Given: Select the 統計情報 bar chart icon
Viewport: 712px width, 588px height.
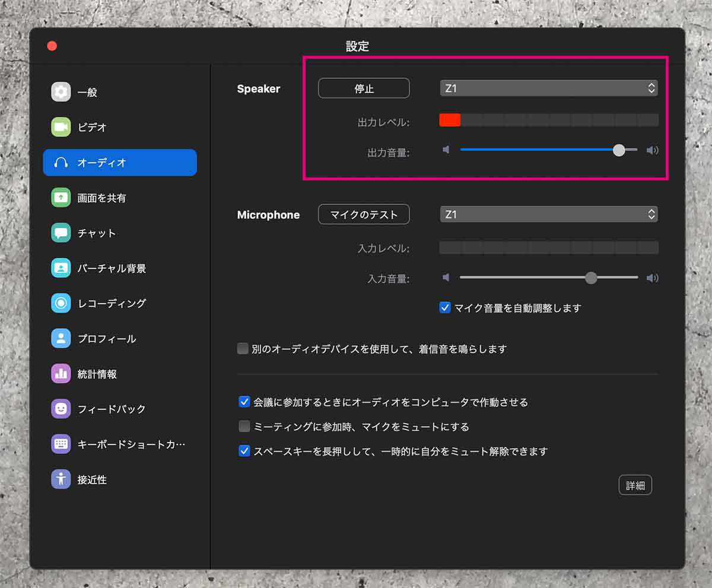Looking at the screenshot, I should coord(61,374).
